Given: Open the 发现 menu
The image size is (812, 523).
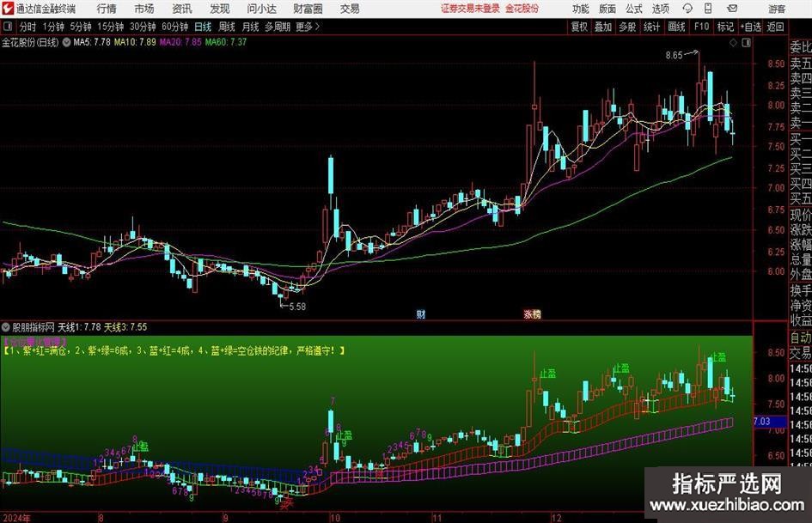Looking at the screenshot, I should [220, 9].
